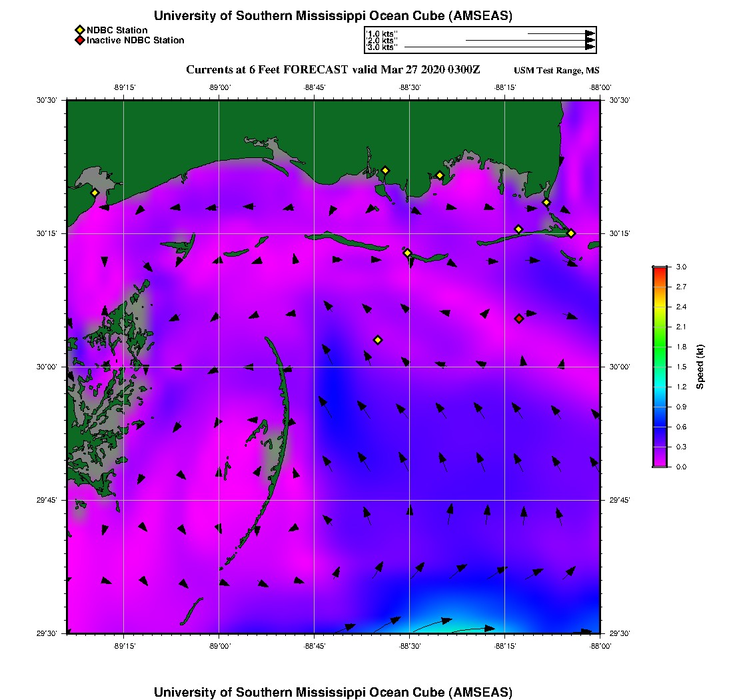
Task: Click the USM Test Range, MS label
Action: pos(556,71)
